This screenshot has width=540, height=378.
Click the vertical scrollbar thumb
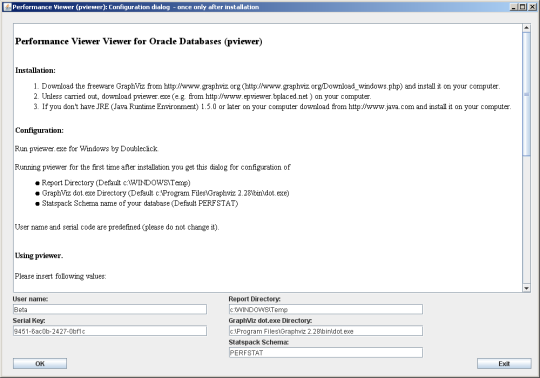click(x=526, y=94)
